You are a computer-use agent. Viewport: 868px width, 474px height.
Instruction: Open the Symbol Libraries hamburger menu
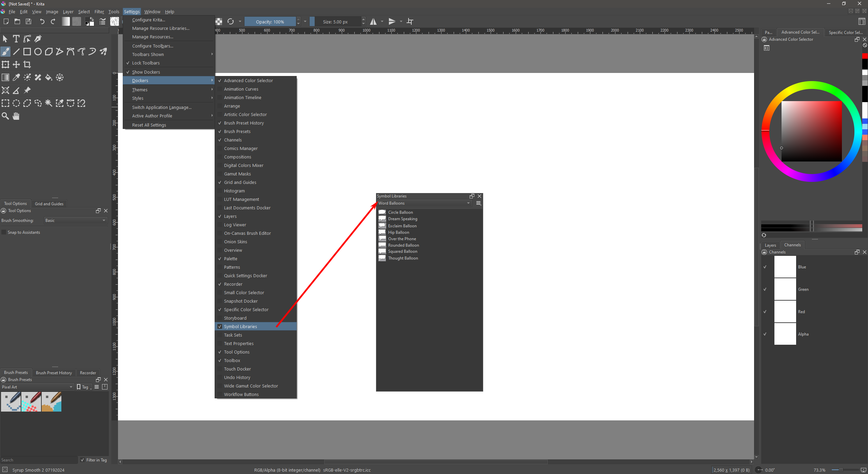click(478, 203)
